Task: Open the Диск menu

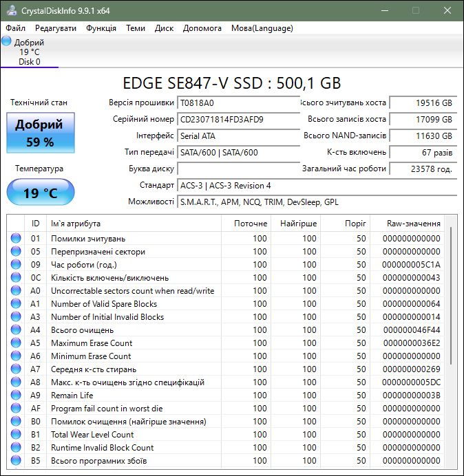Action: [x=164, y=28]
